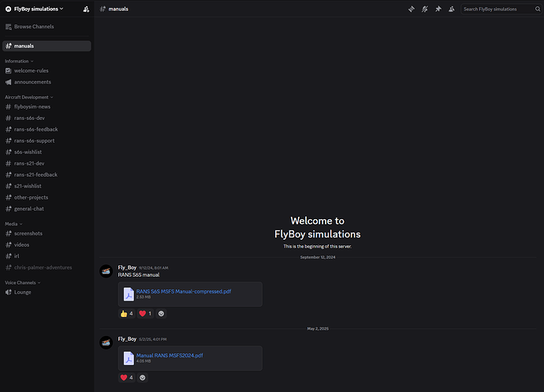
Task: Click PDF file icon of MSFS2024 manual
Action: [129, 358]
